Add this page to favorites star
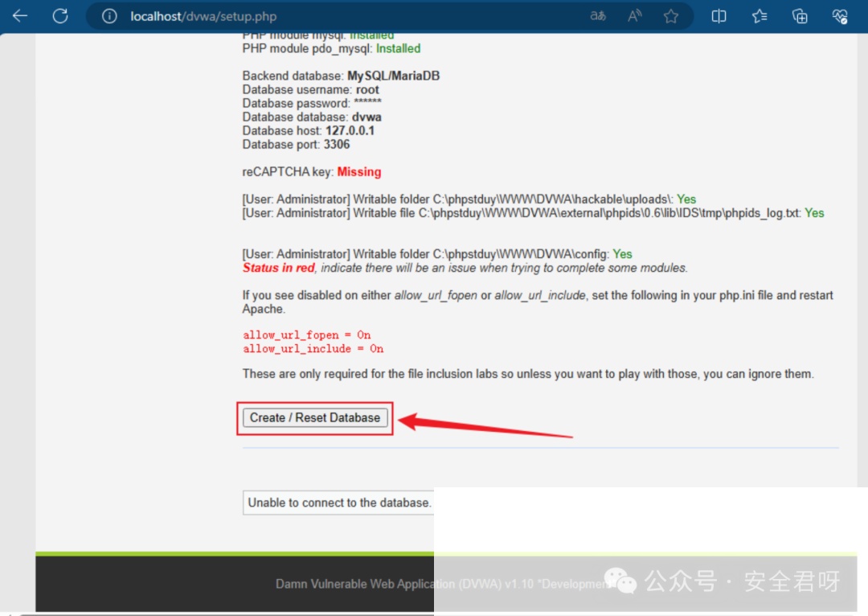Image resolution: width=868 pixels, height=616 pixels. (671, 16)
